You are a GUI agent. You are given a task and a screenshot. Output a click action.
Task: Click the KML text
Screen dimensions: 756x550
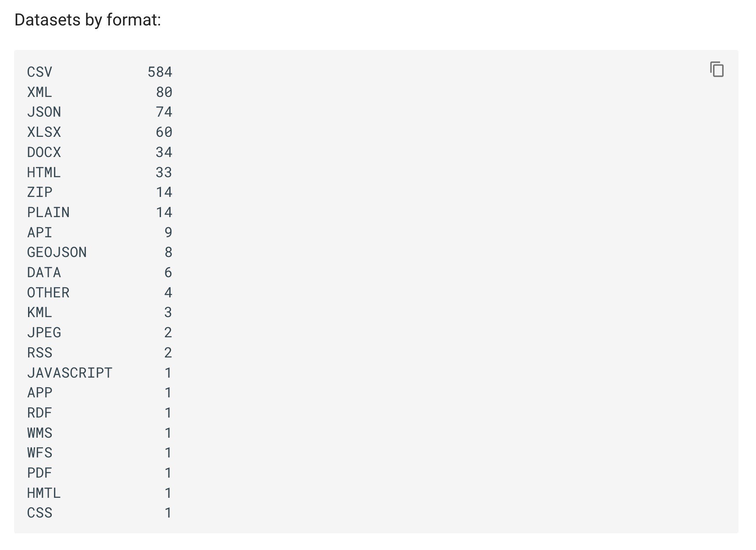coord(39,312)
